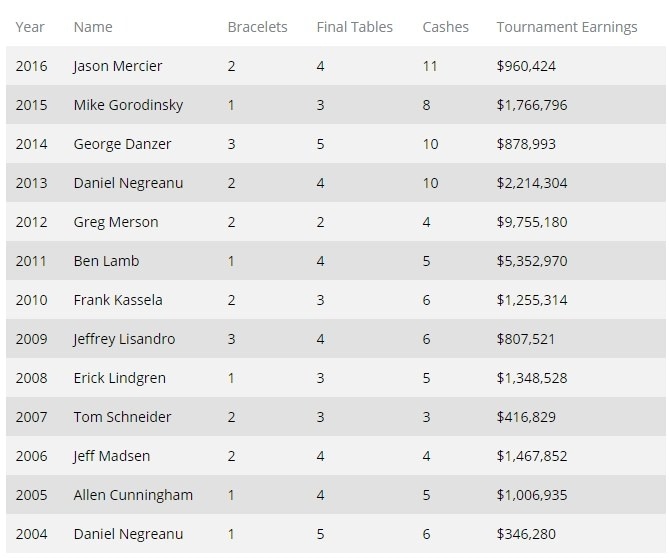Click the George Danzer name
669x558 pixels.
click(122, 144)
